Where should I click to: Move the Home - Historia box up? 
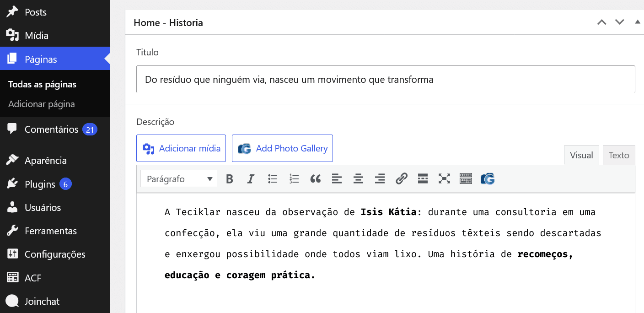click(602, 22)
